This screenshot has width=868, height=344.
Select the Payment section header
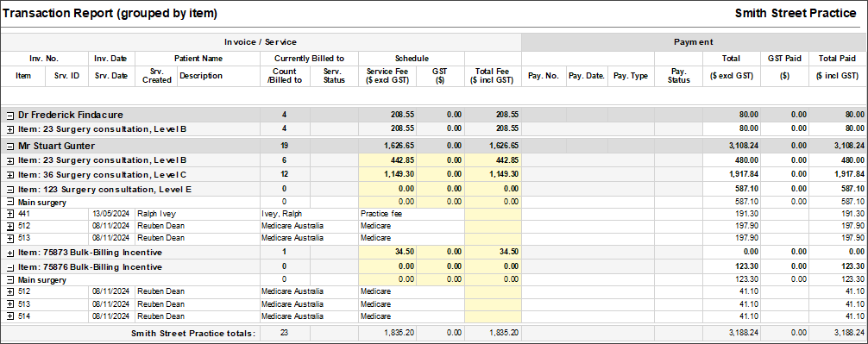click(x=693, y=42)
